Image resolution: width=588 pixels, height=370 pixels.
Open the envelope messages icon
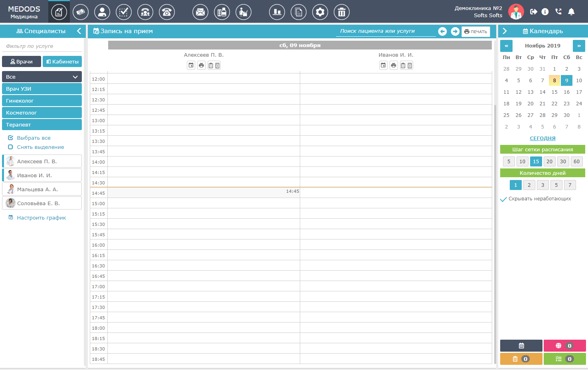(x=200, y=12)
